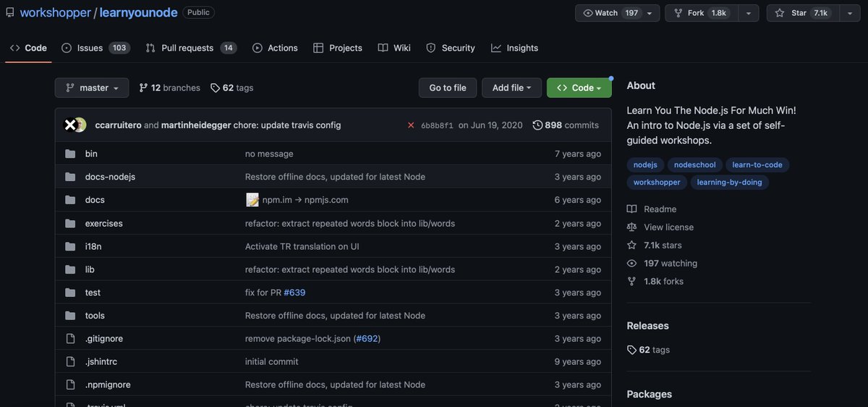View the 62 tags link near branches
Image resolution: width=868 pixels, height=407 pixels.
point(231,88)
